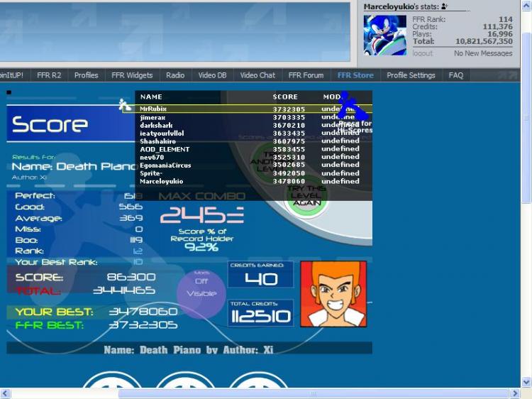The height and width of the screenshot is (399, 532).
Task: Select darkshark in the score table
Action: point(156,125)
